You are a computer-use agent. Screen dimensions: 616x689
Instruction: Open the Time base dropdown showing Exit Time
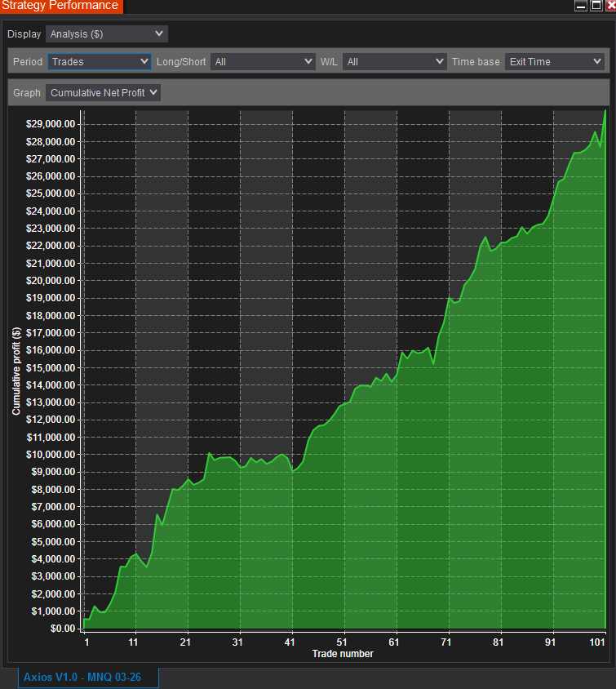click(x=554, y=61)
